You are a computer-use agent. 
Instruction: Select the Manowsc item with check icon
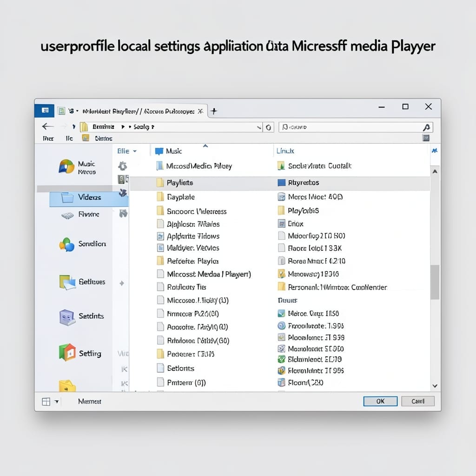(308, 274)
